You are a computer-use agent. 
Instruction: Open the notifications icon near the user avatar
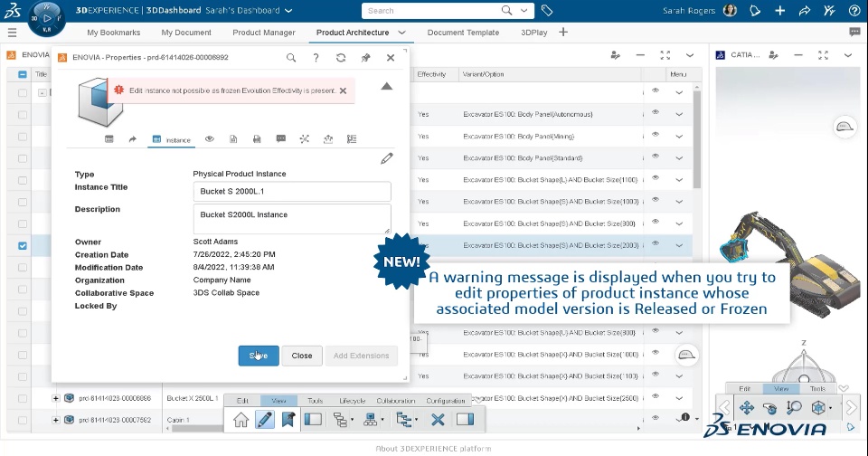(x=755, y=11)
